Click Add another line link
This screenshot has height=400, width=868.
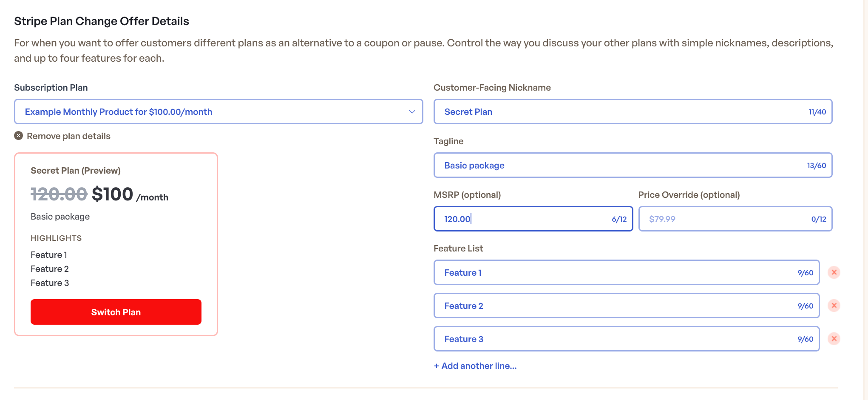click(475, 366)
